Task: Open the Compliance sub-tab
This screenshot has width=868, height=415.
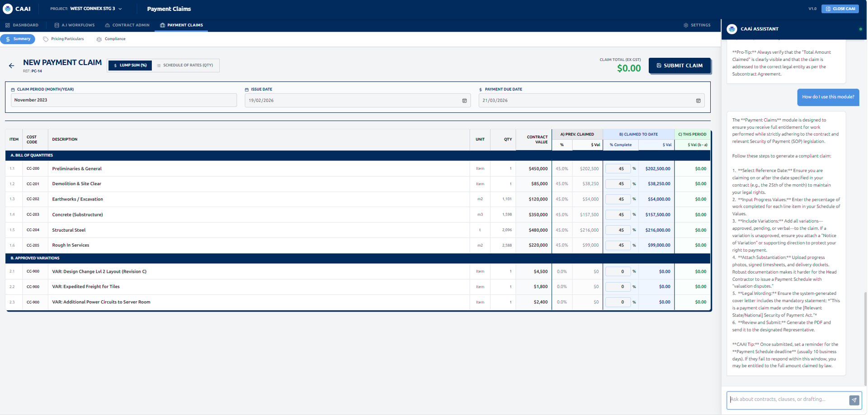Action: pos(111,39)
